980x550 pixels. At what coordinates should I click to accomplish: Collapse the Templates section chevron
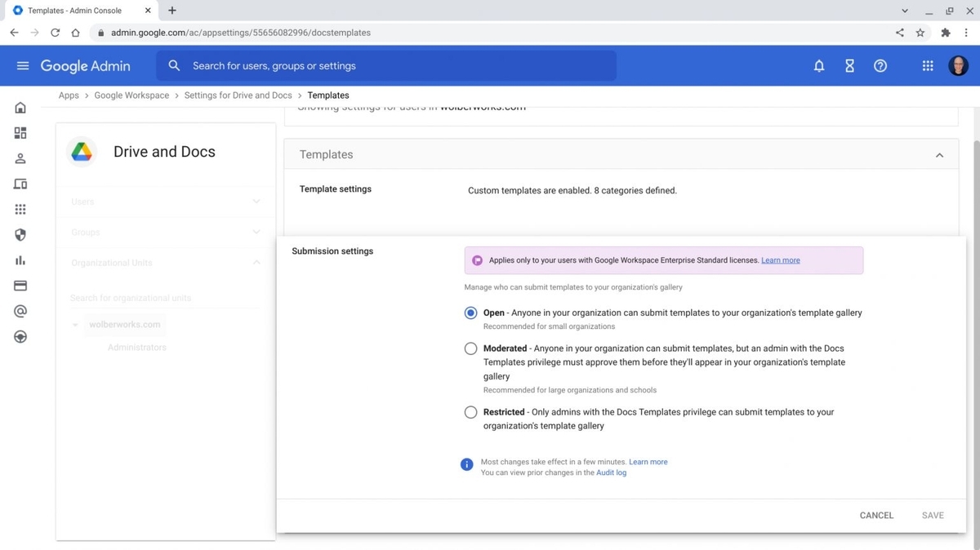pyautogui.click(x=939, y=153)
